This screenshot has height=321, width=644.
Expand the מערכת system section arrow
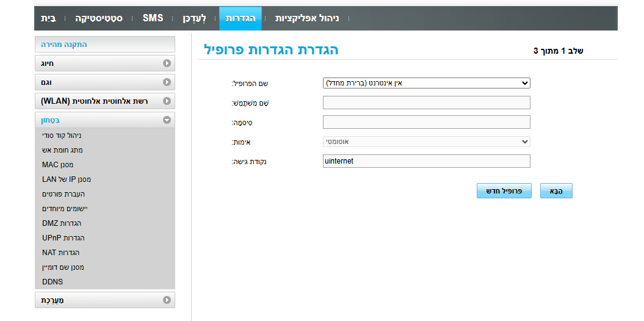click(167, 300)
